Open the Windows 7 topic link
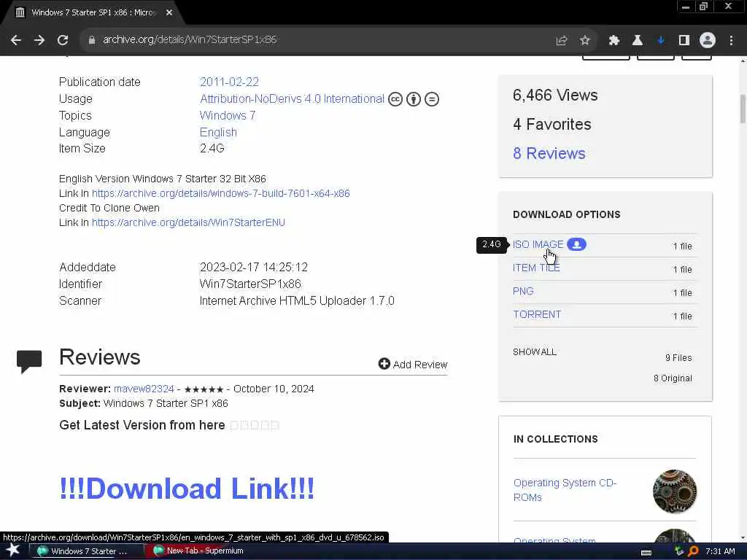The width and height of the screenshot is (747, 560). point(228,115)
